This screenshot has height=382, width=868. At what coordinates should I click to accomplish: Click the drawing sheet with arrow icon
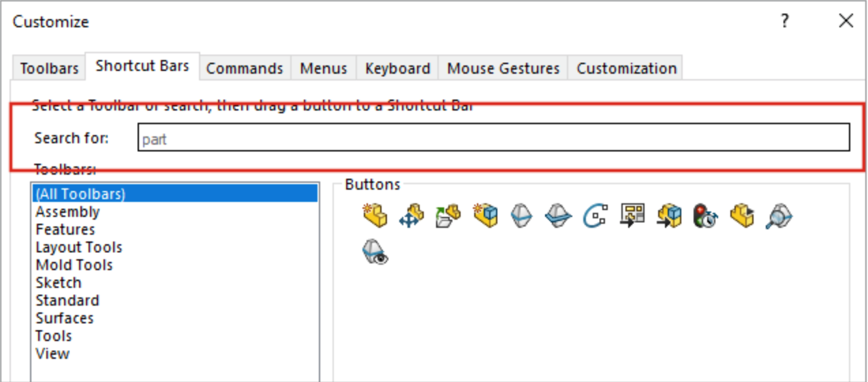[x=632, y=216]
